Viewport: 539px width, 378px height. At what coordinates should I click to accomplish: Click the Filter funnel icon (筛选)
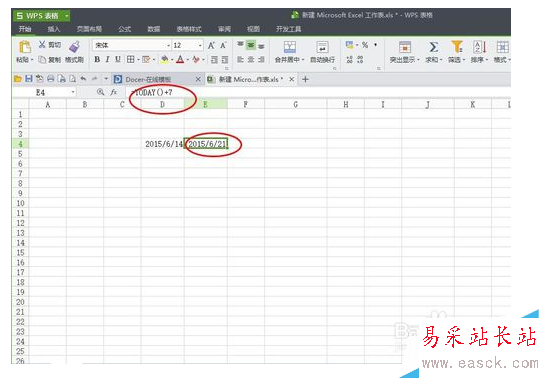(456, 47)
